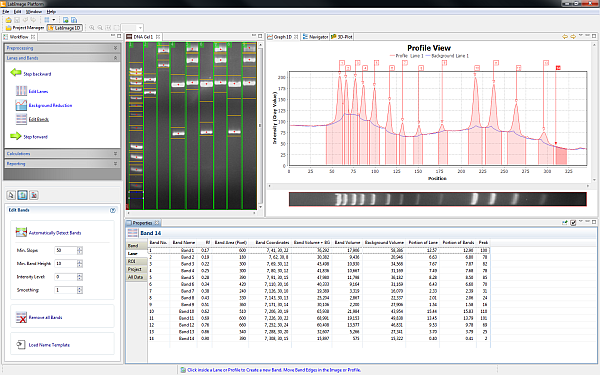Click the Min. Band Height spinner arrows
Screen dimensions: 600x375
80,264
